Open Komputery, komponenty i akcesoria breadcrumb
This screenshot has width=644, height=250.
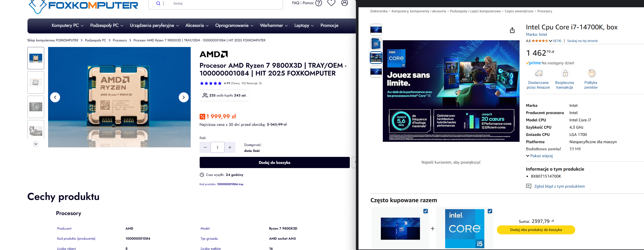point(419,11)
